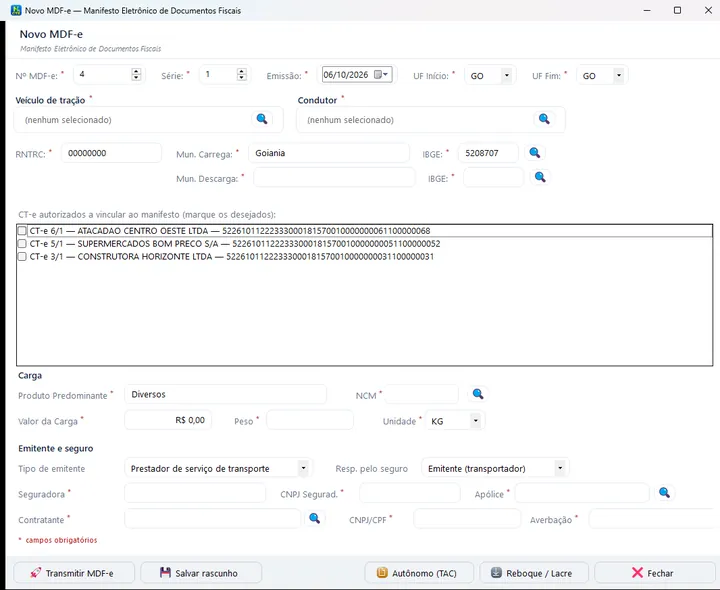Search Contratante with magnifier icon
The image size is (720, 590).
click(315, 519)
